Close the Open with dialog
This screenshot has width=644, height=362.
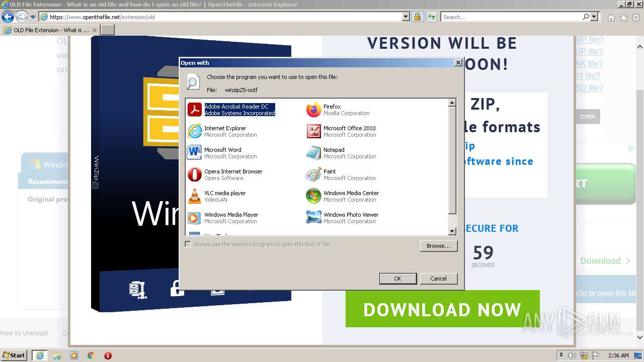point(458,63)
